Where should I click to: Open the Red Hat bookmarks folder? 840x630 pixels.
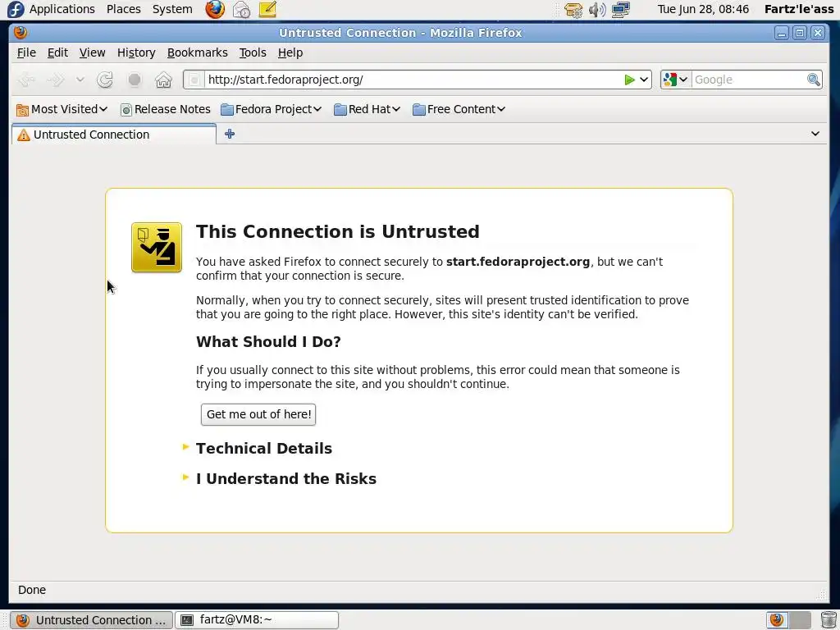click(367, 109)
